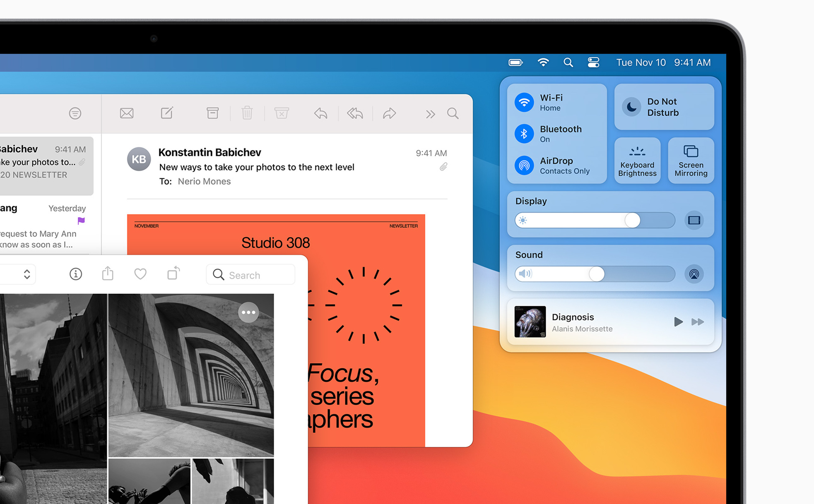Viewport: 814px width, 504px height.
Task: Open Spotlight search in menu bar
Action: pos(568,62)
